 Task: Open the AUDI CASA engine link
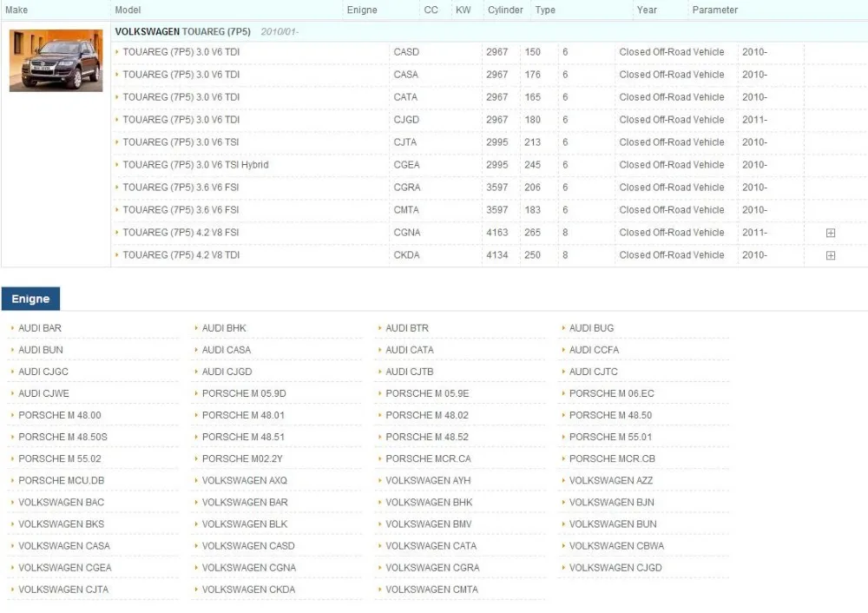(227, 350)
